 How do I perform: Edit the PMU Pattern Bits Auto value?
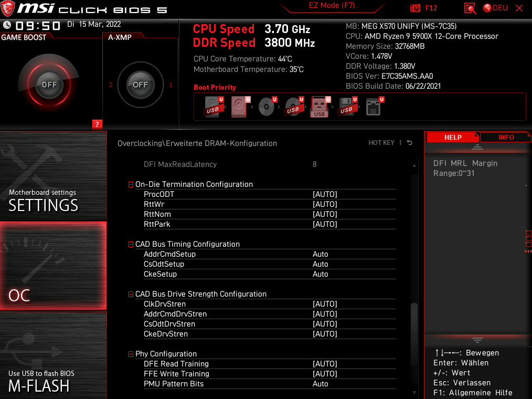point(320,384)
